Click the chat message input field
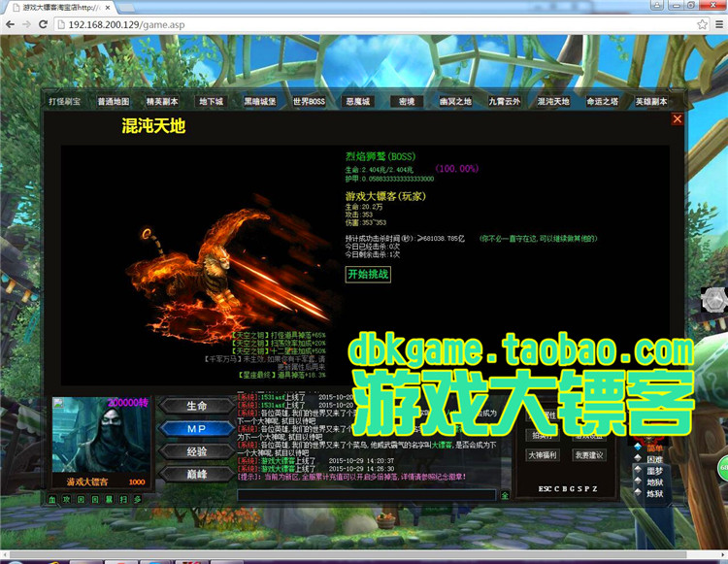 [367, 495]
